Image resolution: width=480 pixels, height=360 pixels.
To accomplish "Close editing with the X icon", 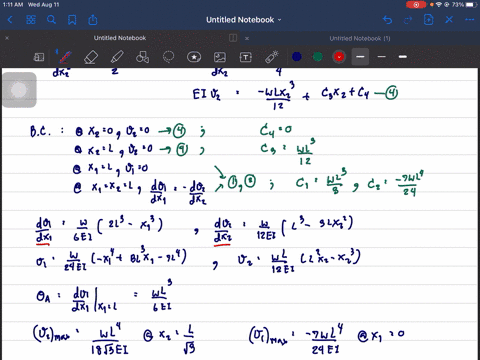I will click(449, 20).
